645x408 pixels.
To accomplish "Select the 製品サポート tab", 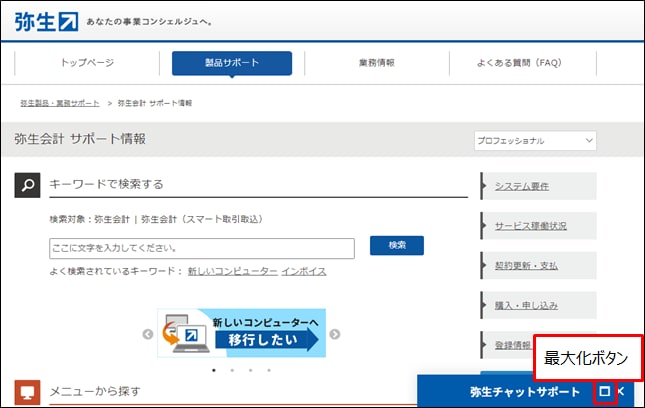I will 232,63.
